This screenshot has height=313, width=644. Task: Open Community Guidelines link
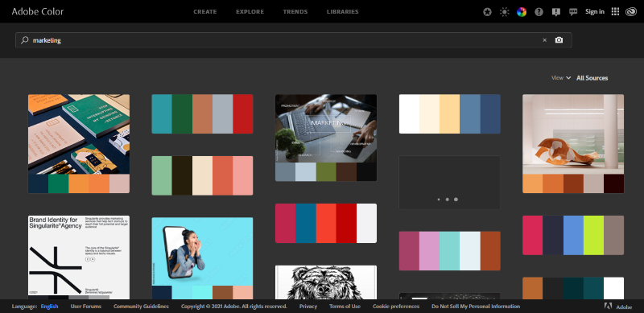[141, 307]
